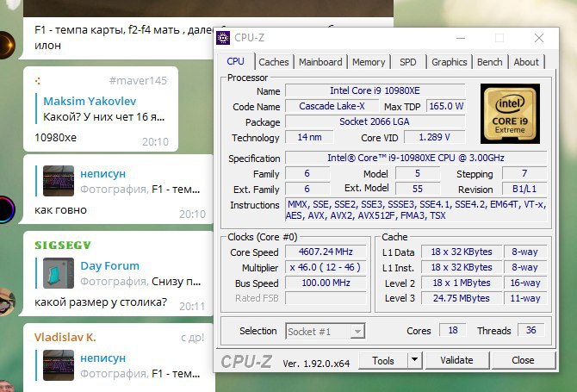
Task: Click the Revision value 'B1/L1'
Action: [x=524, y=189]
